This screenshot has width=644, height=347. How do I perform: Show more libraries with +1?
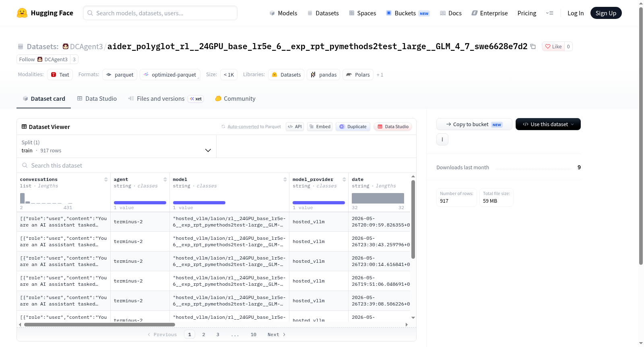point(380,75)
